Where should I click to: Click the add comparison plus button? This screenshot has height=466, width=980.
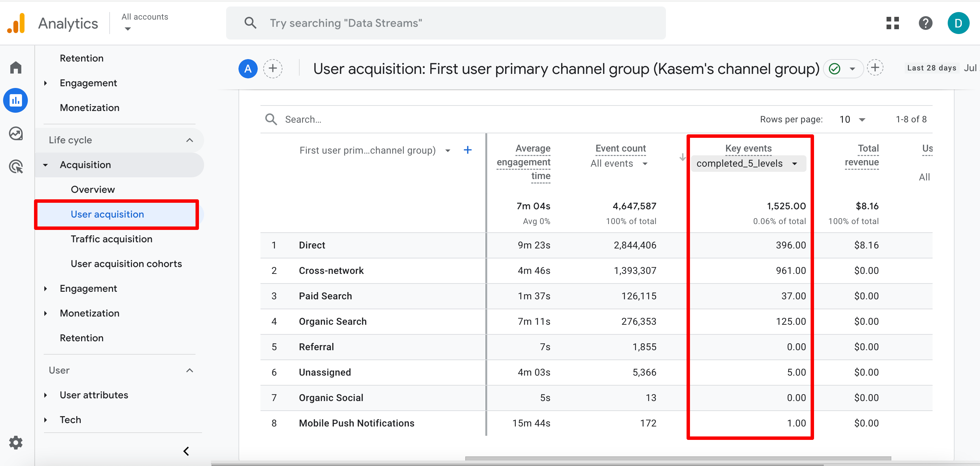pos(273,69)
